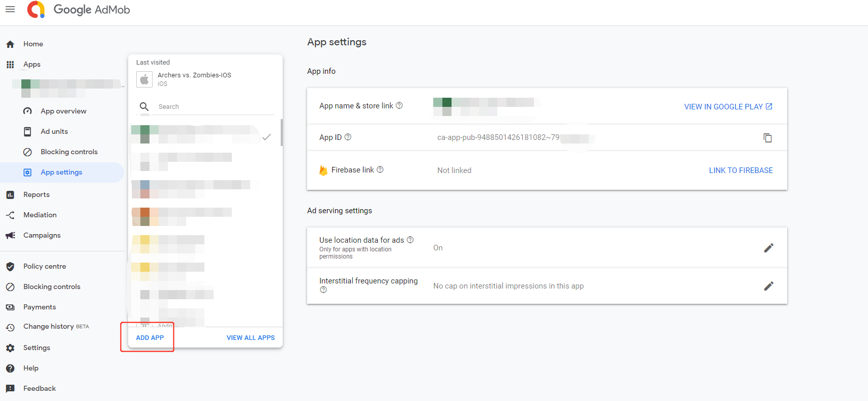Image resolution: width=868 pixels, height=401 pixels.
Task: Navigate to Mediation in sidebar
Action: click(40, 215)
